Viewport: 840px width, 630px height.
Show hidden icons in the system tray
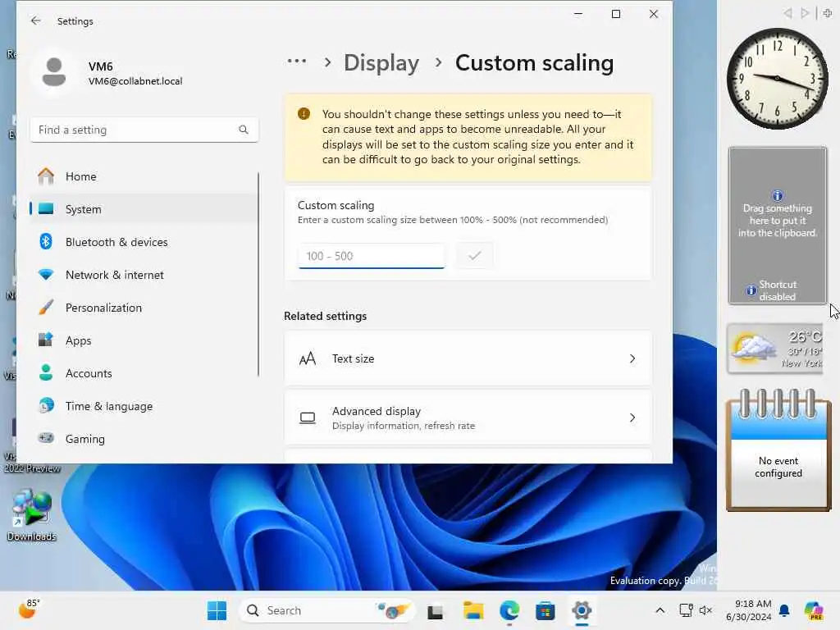pos(660,610)
